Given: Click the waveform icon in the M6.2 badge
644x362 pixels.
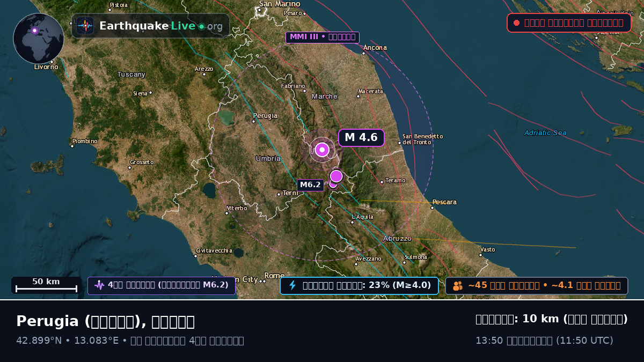Looking at the screenshot, I should (99, 285).
